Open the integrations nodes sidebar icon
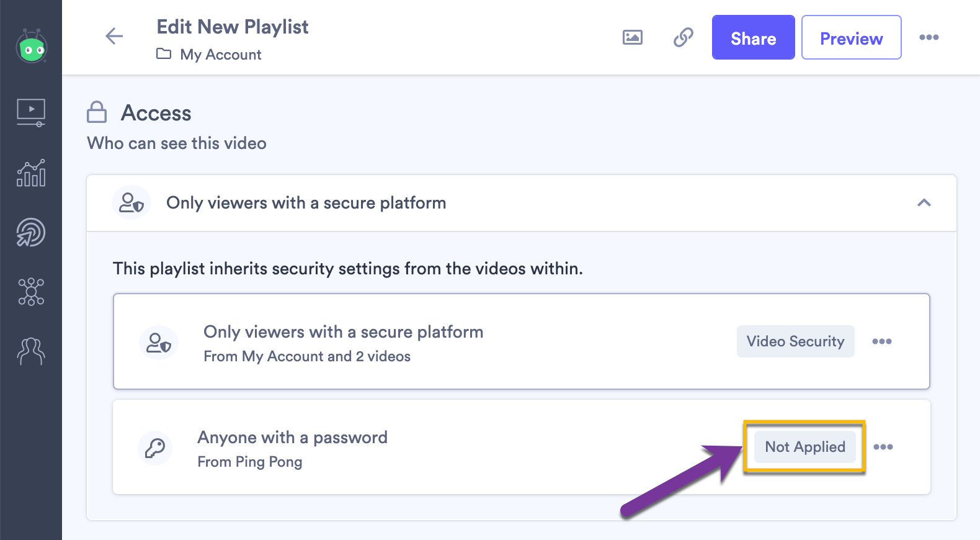This screenshot has height=540, width=980. click(x=31, y=292)
